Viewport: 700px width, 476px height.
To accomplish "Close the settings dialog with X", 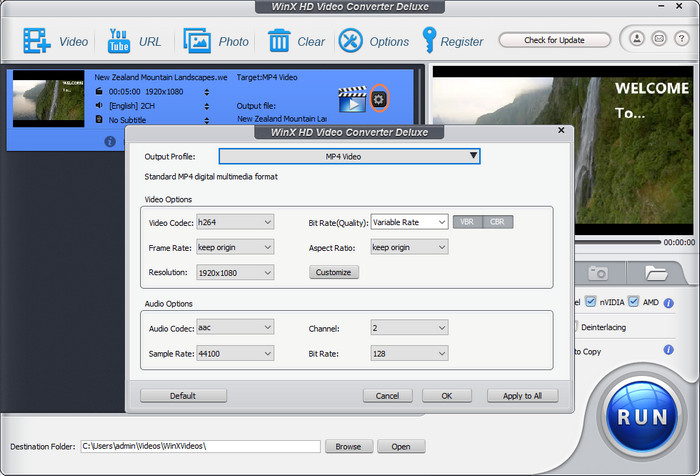I will [x=561, y=130].
